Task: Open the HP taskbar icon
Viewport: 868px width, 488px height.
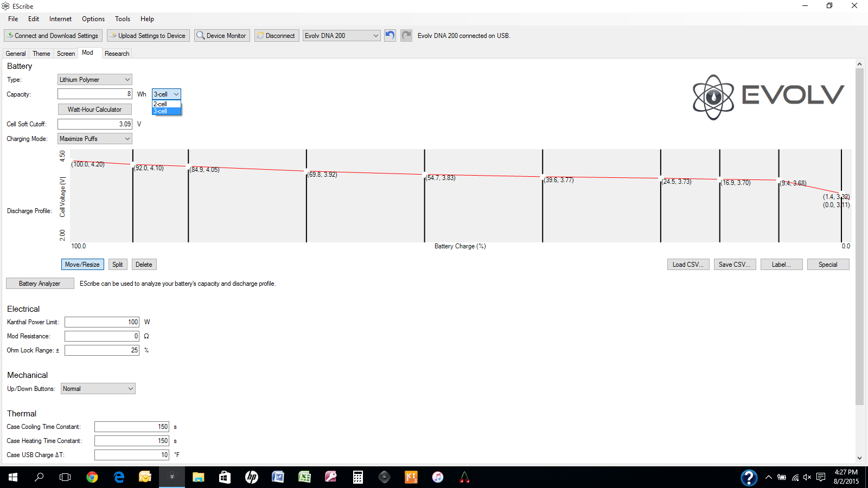Action: click(x=251, y=477)
